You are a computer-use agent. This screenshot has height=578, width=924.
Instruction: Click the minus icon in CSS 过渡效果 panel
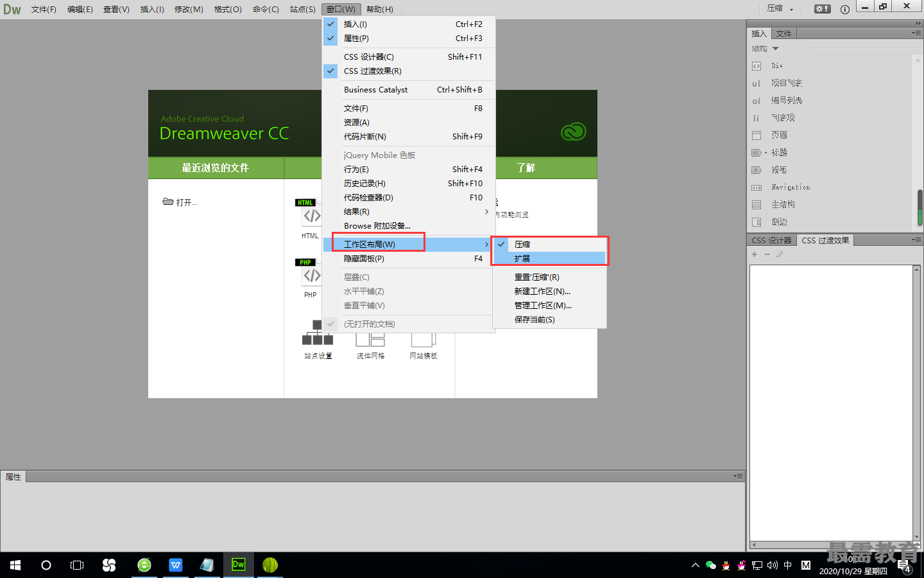(767, 254)
